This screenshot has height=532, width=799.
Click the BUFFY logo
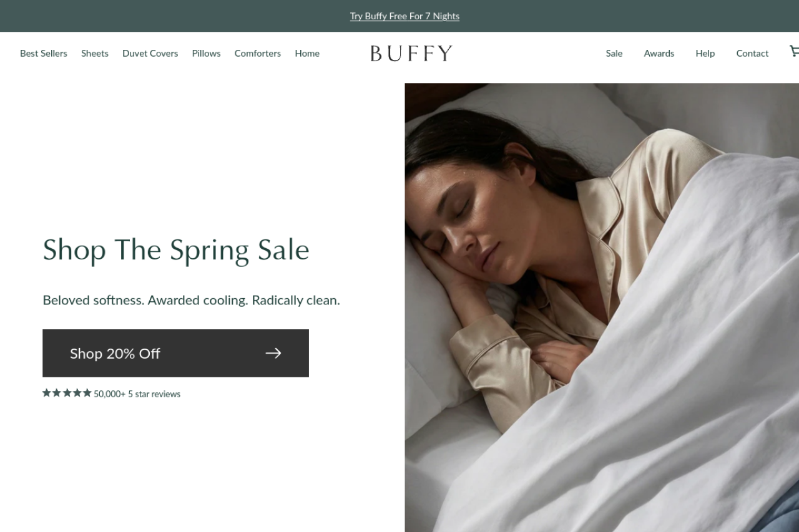411,53
